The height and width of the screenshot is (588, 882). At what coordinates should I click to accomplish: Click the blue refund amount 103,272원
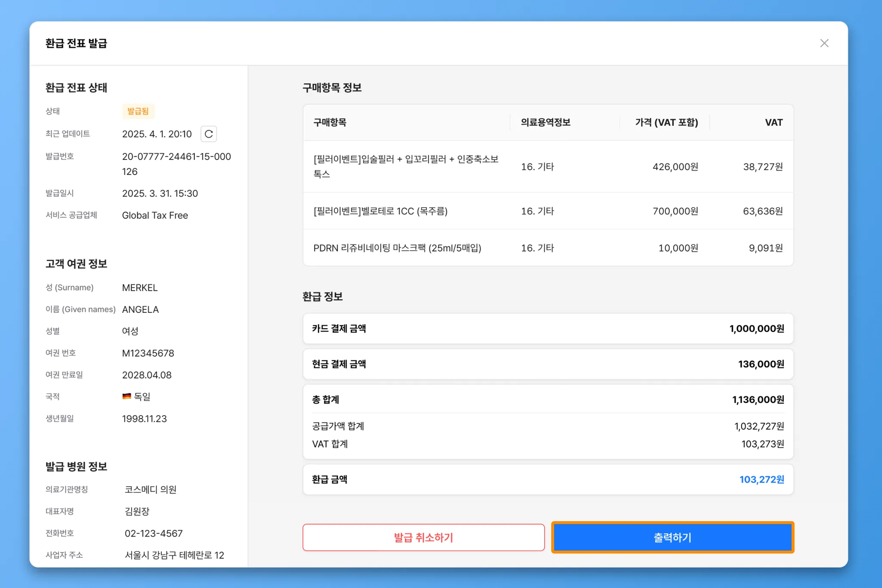(761, 479)
